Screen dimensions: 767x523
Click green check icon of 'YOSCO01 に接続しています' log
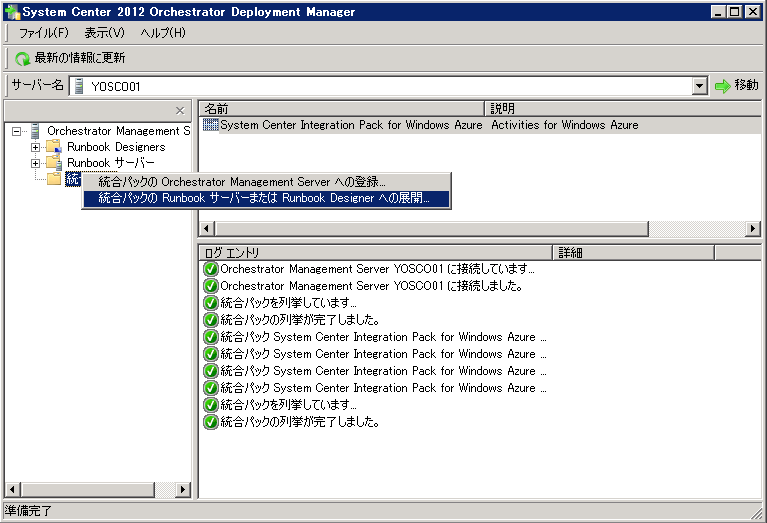[210, 269]
